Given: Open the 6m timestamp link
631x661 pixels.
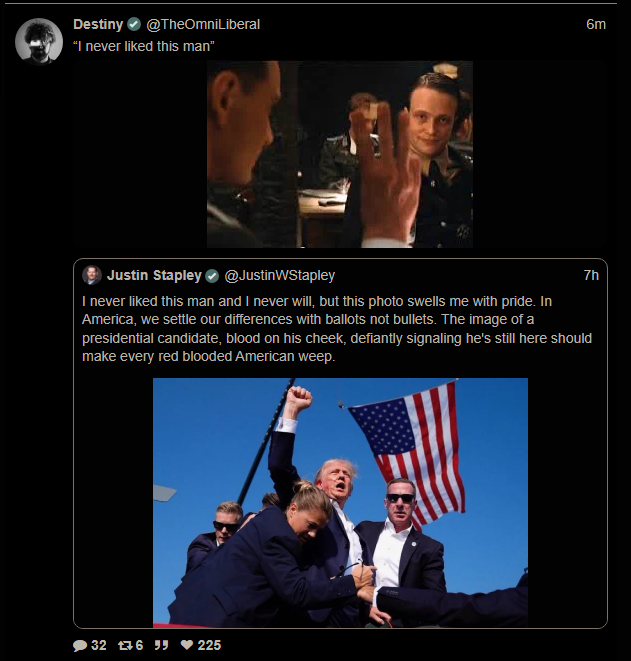Looking at the screenshot, I should (x=596, y=24).
